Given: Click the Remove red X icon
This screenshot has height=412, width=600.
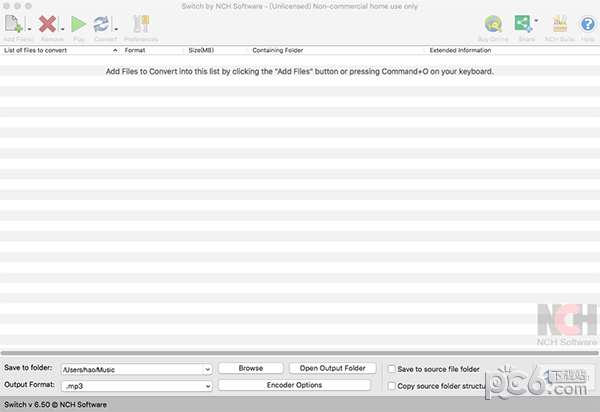Looking at the screenshot, I should pyautogui.click(x=47, y=24).
